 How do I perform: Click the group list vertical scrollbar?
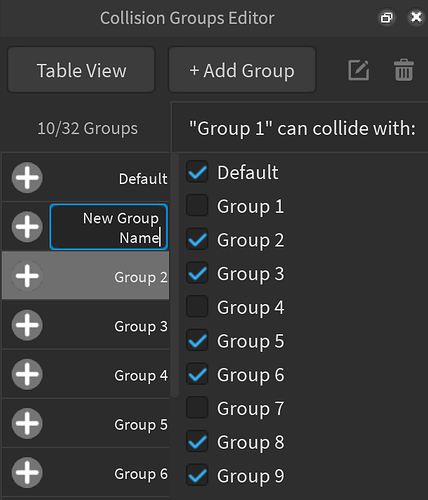coord(175,275)
